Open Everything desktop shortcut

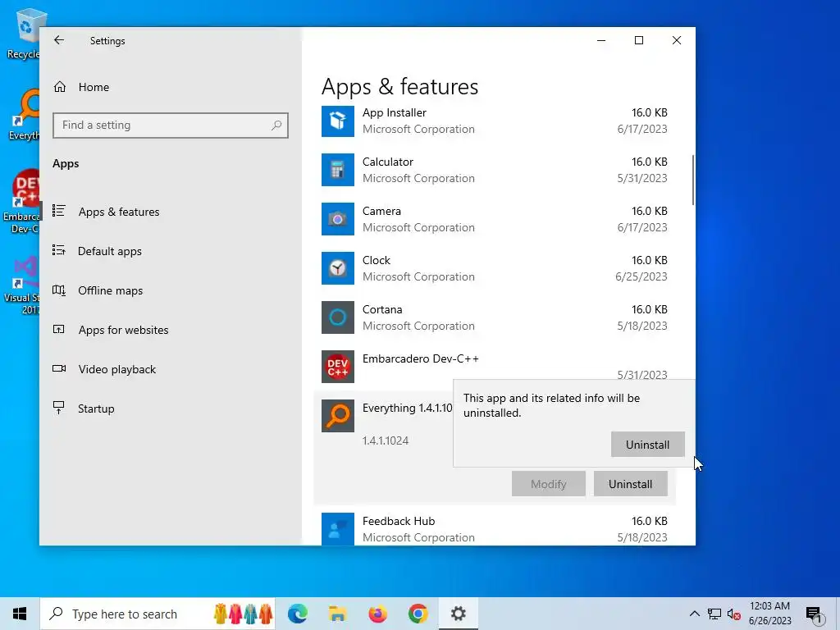pyautogui.click(x=24, y=115)
